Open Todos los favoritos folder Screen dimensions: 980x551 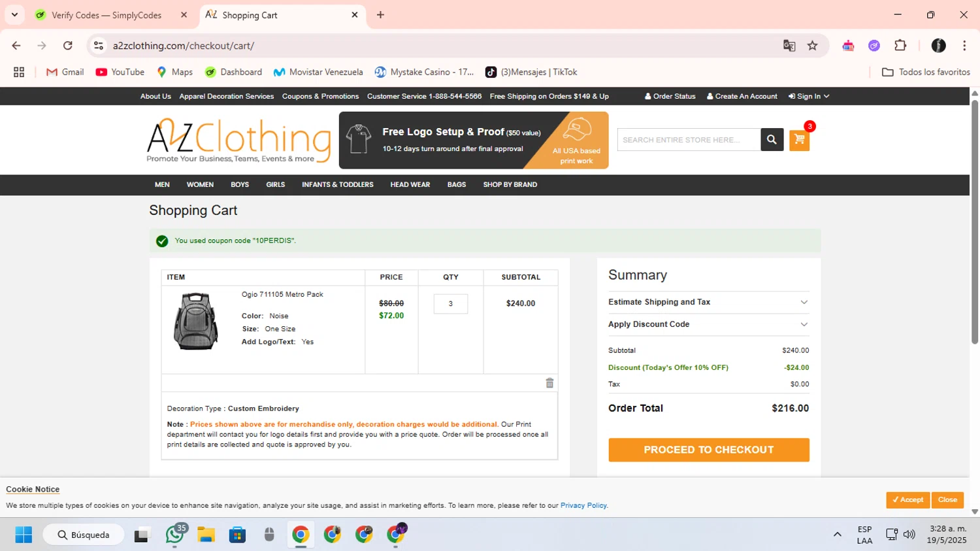tap(926, 72)
